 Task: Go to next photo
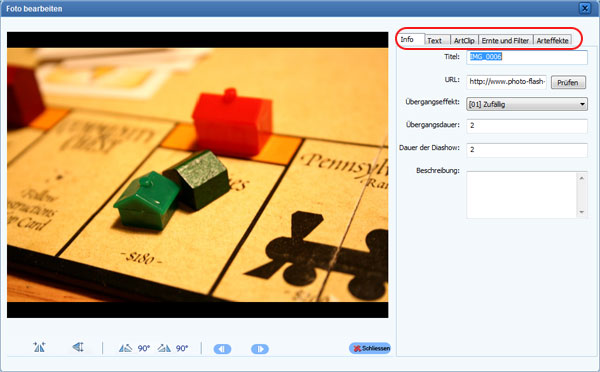click(x=260, y=349)
